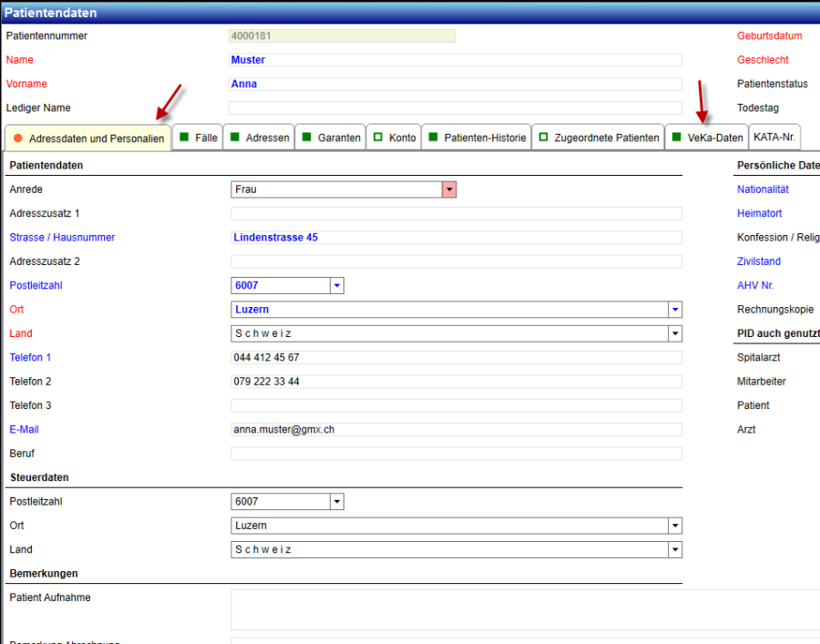Open the Land dropdown under Patientendaten

(674, 333)
